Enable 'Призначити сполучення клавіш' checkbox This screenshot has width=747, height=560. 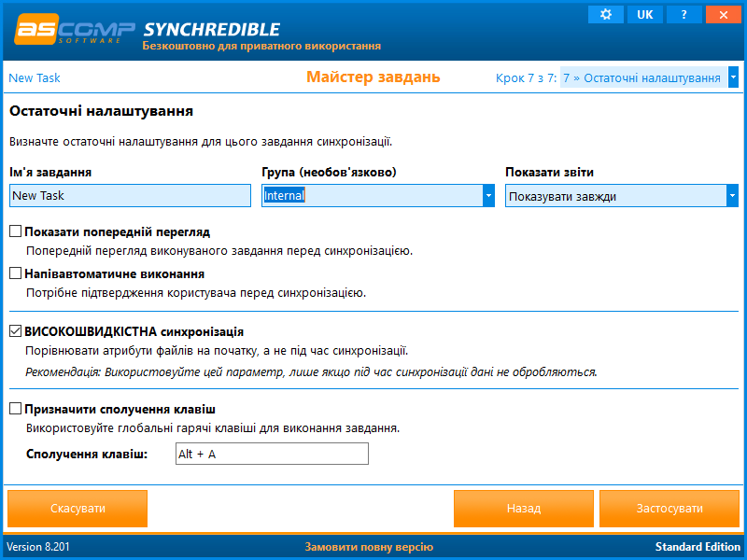(x=15, y=409)
